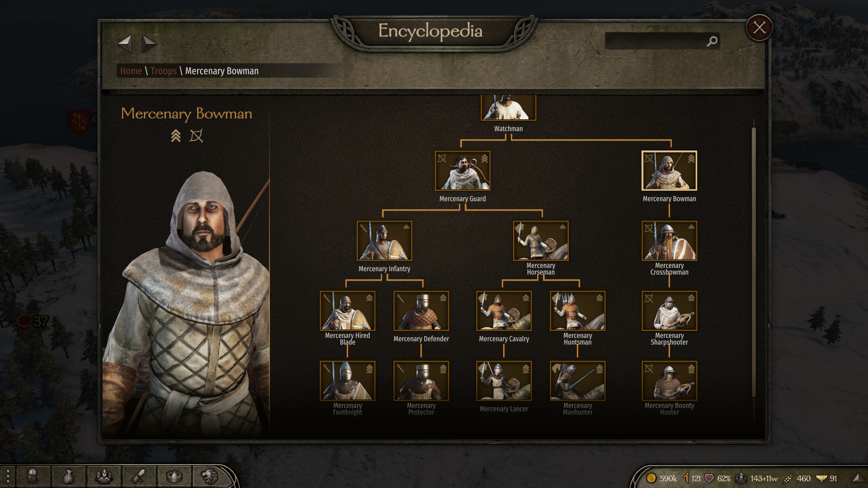Open Mercenary Infantry troop portrait

click(384, 241)
